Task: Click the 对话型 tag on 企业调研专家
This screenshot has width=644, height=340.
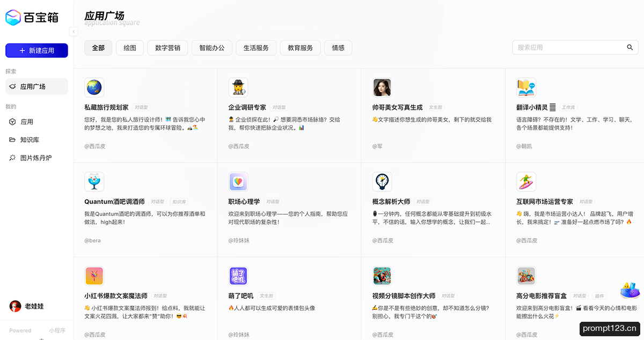Action: (279, 108)
